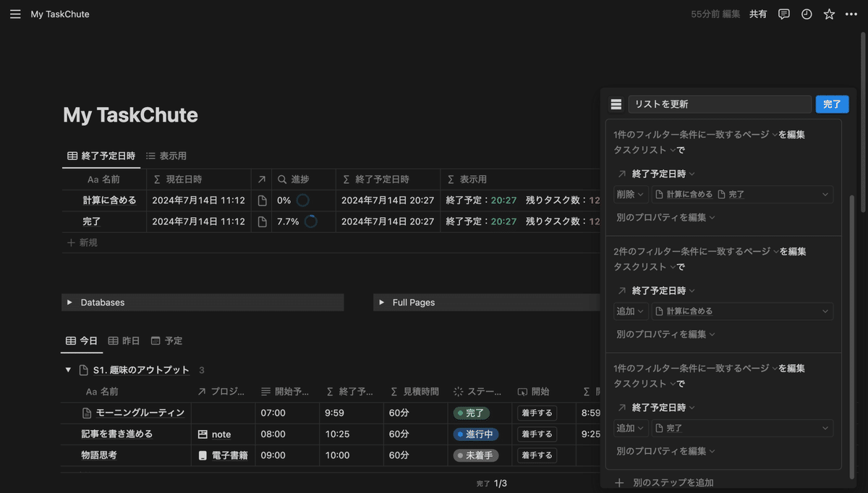Click the 完了 status tag for モーニングルーティン

tap(472, 413)
